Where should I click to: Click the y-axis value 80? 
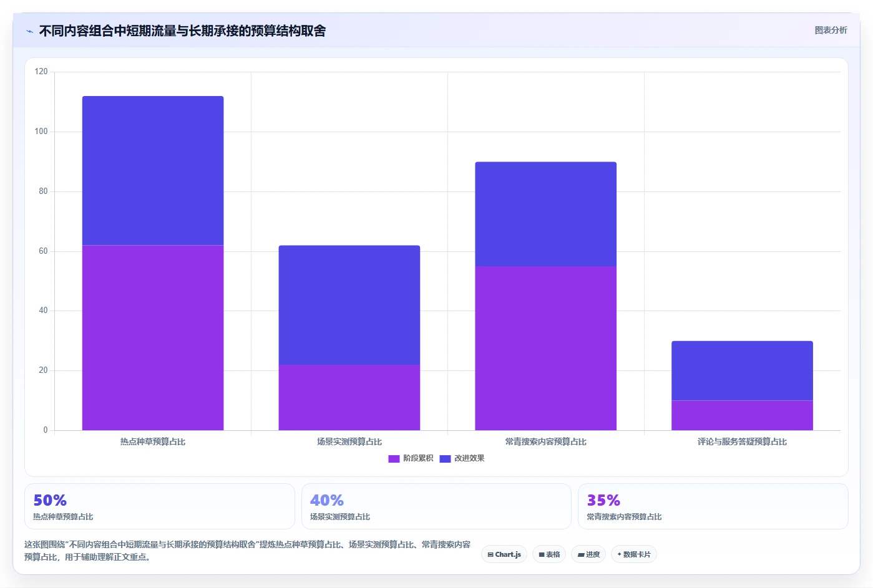(43, 191)
